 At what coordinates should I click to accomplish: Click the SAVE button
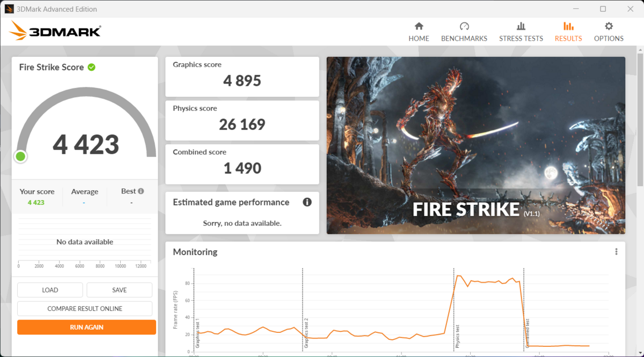click(119, 290)
